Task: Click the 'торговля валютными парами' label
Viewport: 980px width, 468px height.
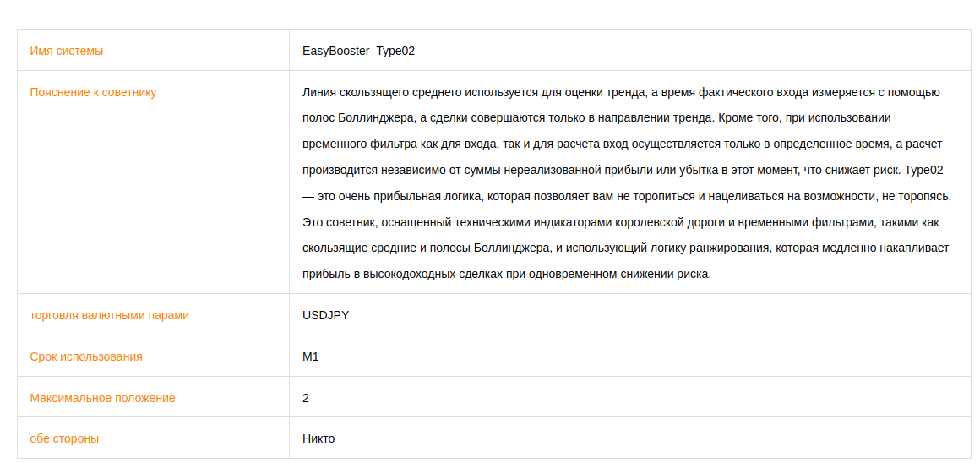Action: (109, 316)
